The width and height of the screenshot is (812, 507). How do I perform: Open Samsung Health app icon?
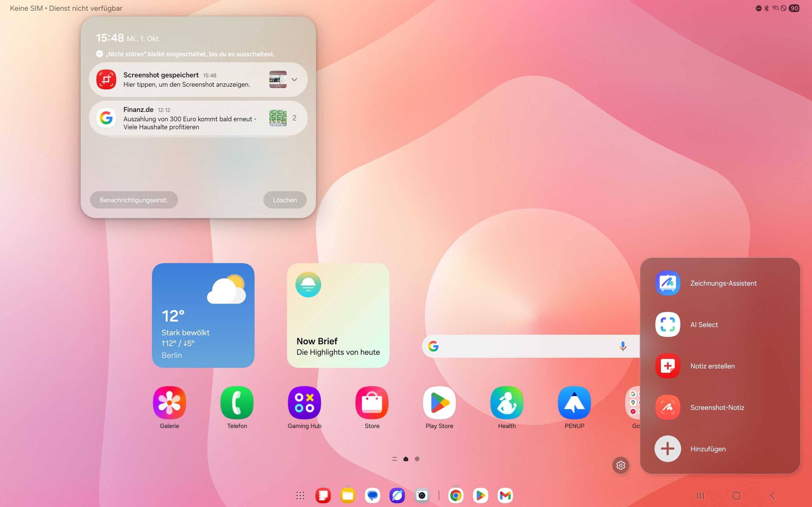click(x=507, y=403)
